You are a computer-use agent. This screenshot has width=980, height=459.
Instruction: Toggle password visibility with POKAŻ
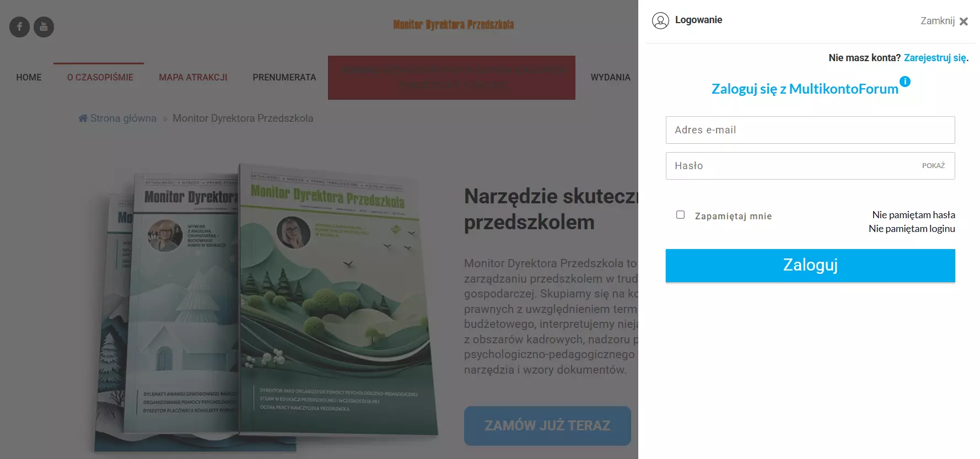coord(933,166)
